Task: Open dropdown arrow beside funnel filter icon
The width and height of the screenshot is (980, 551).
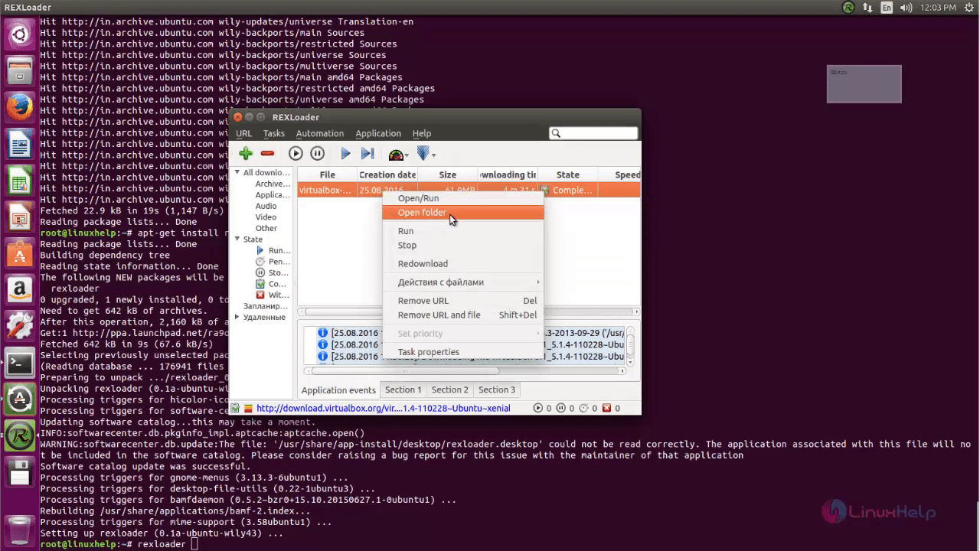Action: click(433, 155)
